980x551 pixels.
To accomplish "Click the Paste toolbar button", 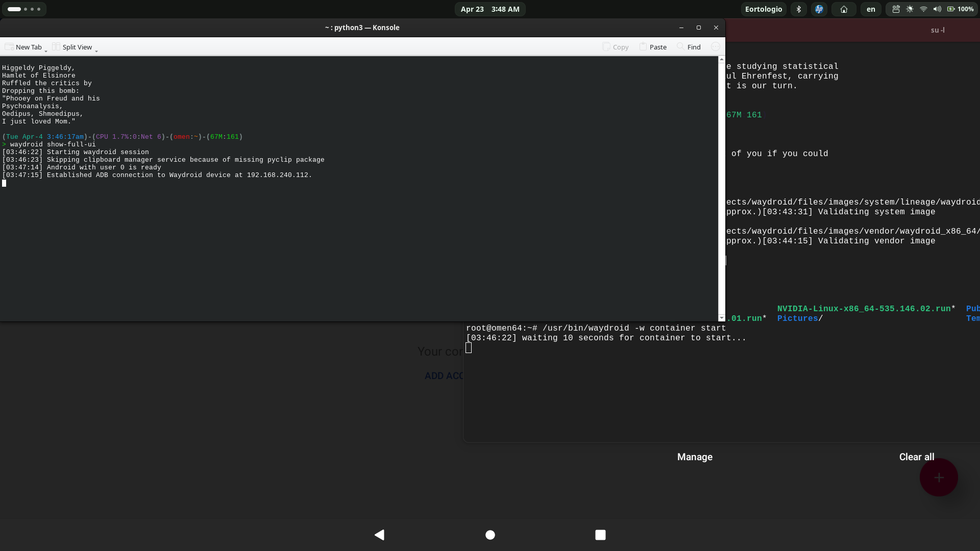I will coord(653,47).
